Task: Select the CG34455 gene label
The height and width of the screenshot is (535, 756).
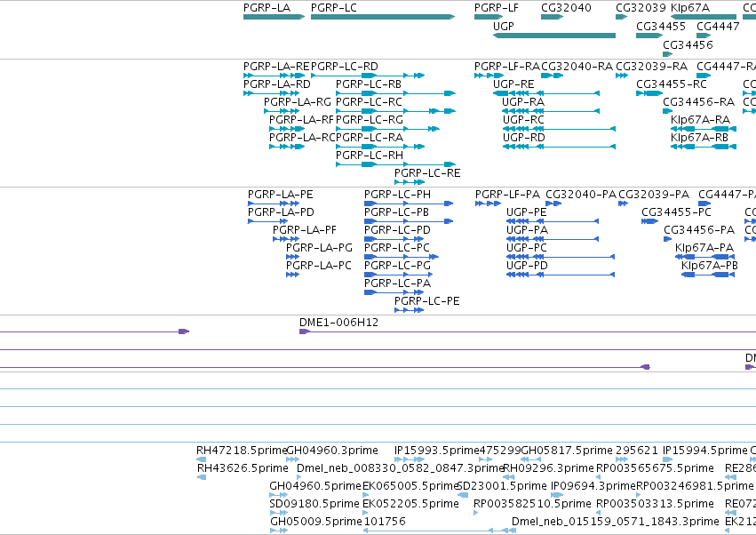Action: (x=661, y=26)
